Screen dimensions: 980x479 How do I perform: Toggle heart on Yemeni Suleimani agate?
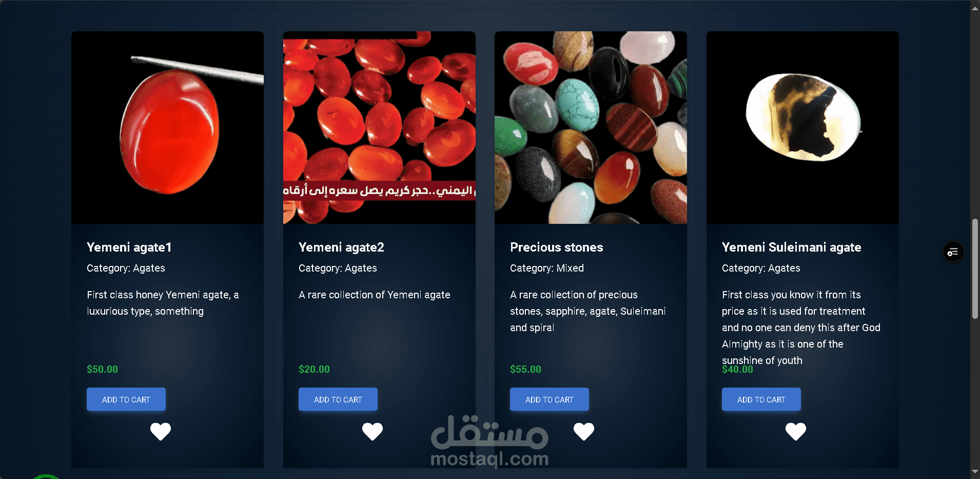click(x=796, y=431)
